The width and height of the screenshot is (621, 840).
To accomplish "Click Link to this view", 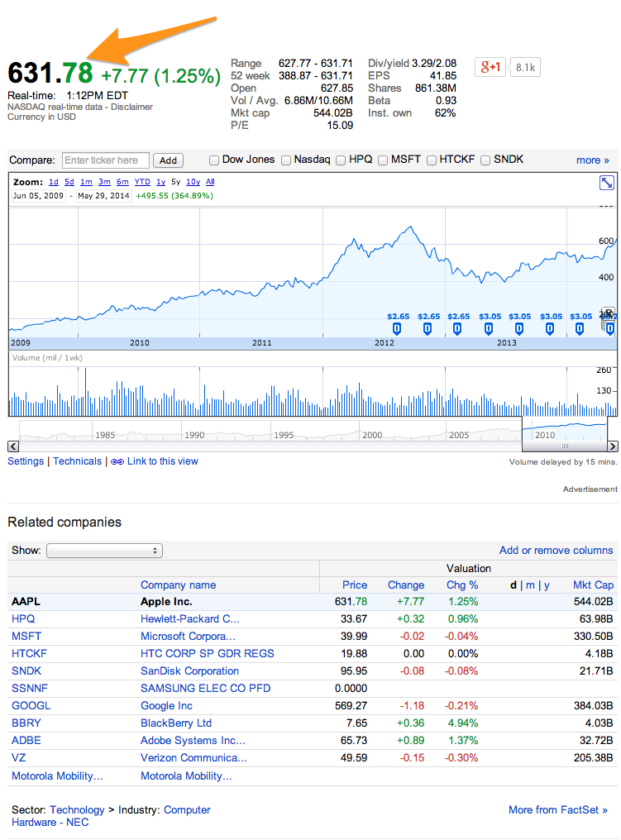I will [162, 461].
